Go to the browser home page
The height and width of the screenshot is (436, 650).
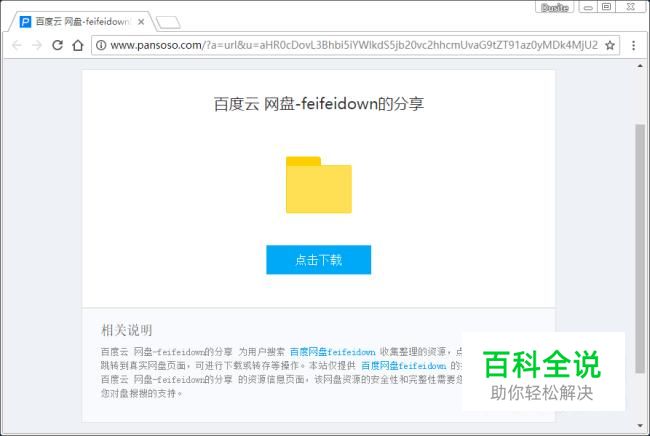(x=78, y=45)
